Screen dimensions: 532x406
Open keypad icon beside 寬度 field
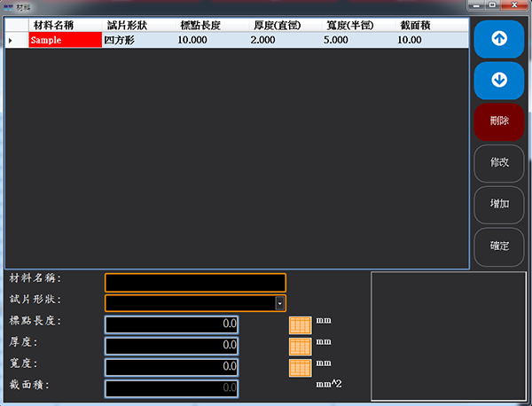tap(301, 367)
